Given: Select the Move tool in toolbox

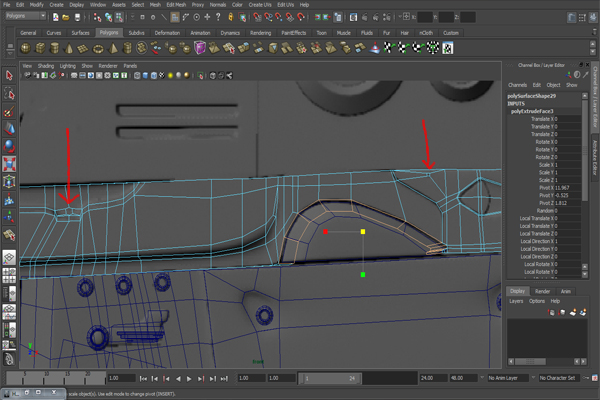Looking at the screenshot, I should 9,129.
